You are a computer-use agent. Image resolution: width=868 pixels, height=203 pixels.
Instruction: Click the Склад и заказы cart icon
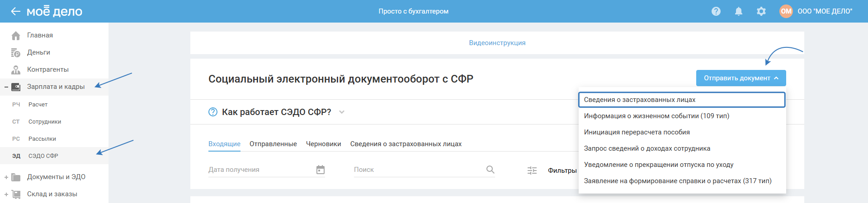(x=16, y=194)
